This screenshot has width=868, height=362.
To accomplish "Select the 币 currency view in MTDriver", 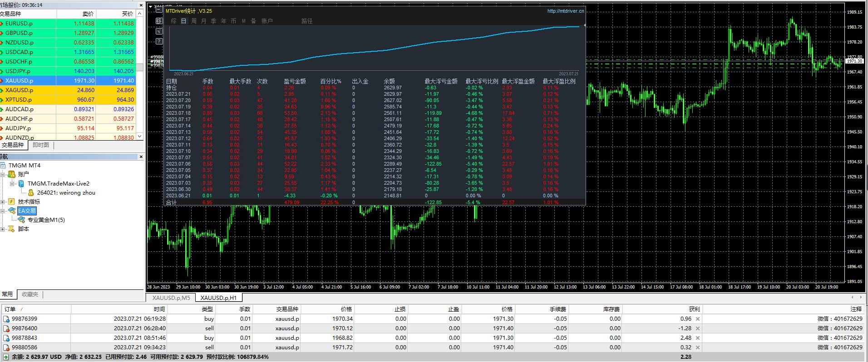I will point(234,21).
